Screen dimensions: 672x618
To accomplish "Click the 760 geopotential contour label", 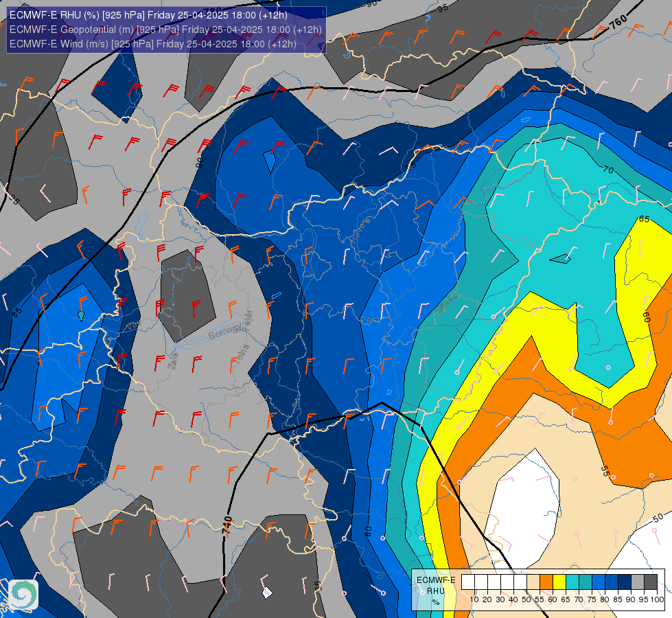I will (618, 22).
